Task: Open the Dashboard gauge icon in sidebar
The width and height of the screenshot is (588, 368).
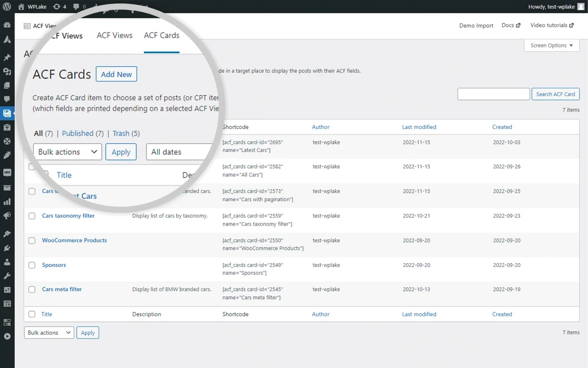Action: (x=7, y=25)
